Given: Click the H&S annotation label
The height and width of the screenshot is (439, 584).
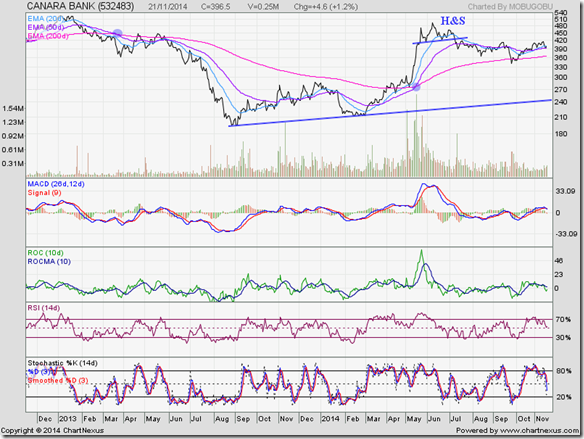Looking at the screenshot, I should click(x=453, y=21).
